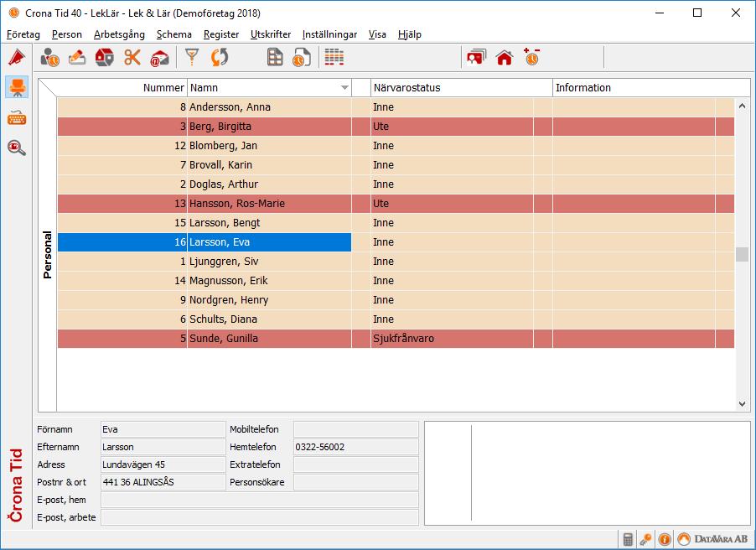The image size is (756, 550).
Task: Open the Inställningar menu
Action: pos(329,34)
